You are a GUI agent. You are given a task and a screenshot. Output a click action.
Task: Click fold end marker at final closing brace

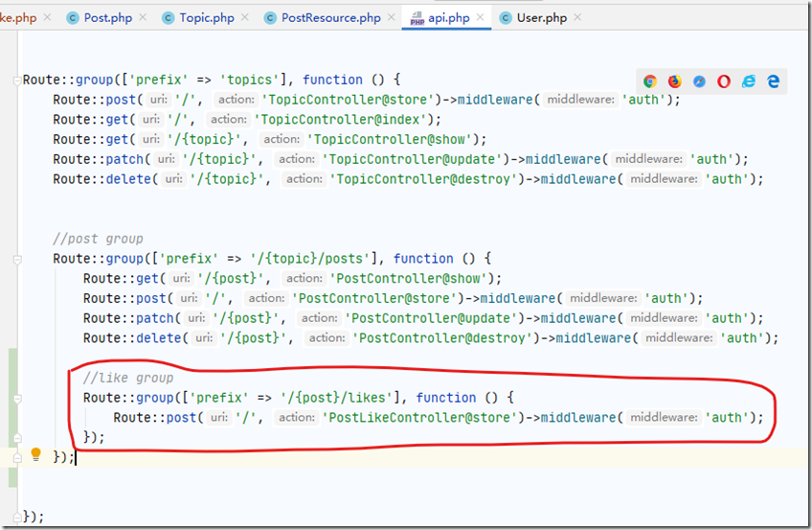tap(17, 517)
